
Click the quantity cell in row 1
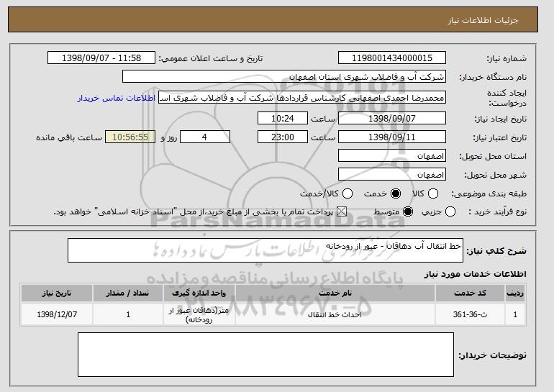coord(128,314)
